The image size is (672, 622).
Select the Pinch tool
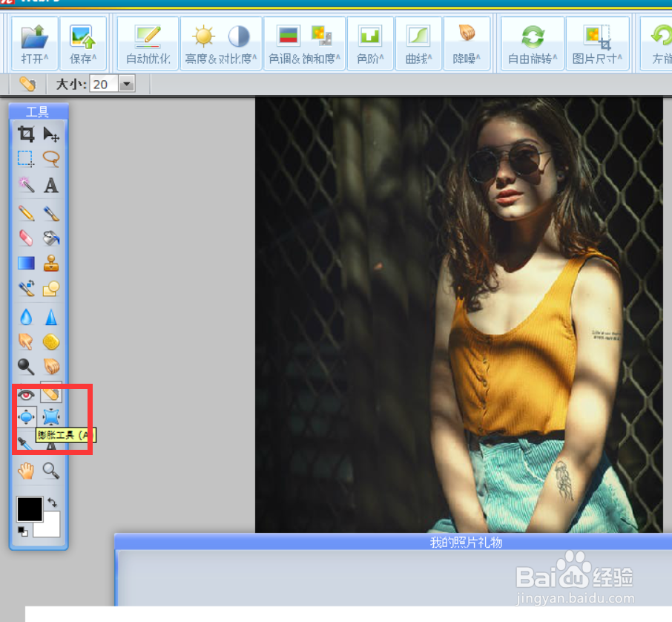point(51,416)
